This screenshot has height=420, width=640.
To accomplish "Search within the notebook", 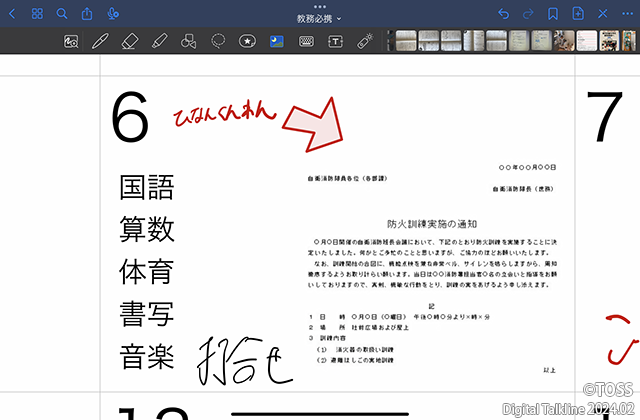I will [x=62, y=14].
